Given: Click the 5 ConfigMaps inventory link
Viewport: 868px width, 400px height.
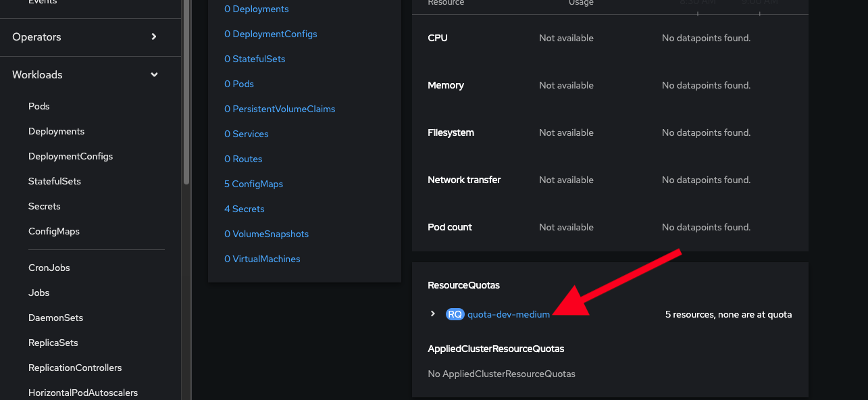Looking at the screenshot, I should 253,184.
